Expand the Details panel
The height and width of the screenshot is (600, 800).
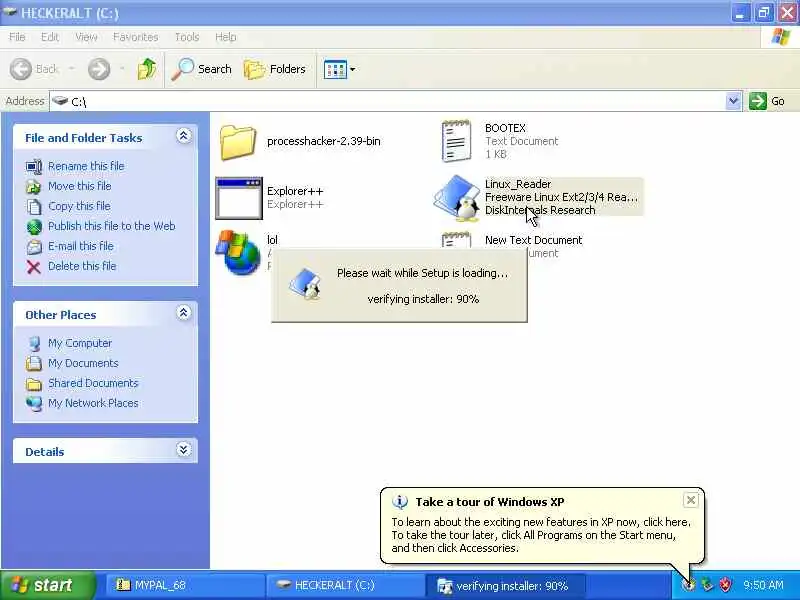(184, 449)
